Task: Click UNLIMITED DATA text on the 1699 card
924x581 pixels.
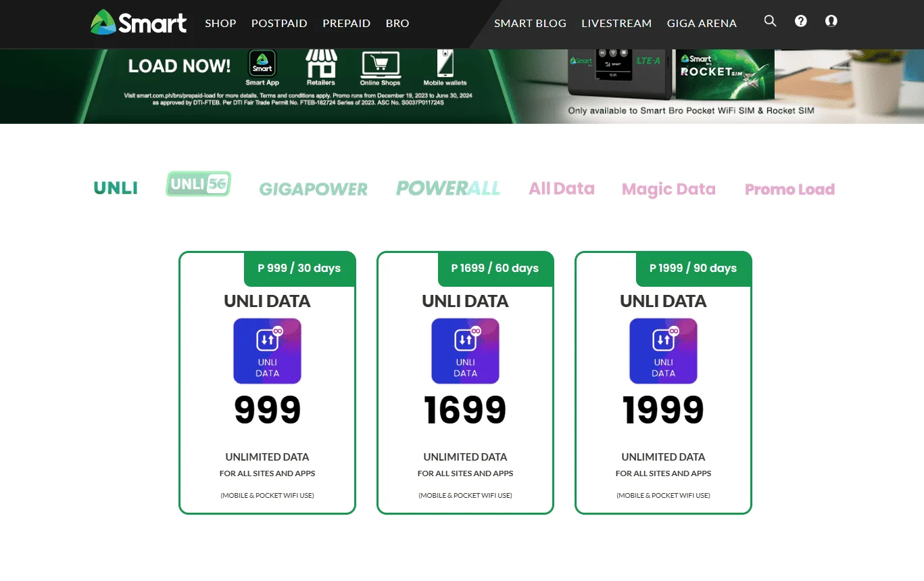Action: coord(465,457)
